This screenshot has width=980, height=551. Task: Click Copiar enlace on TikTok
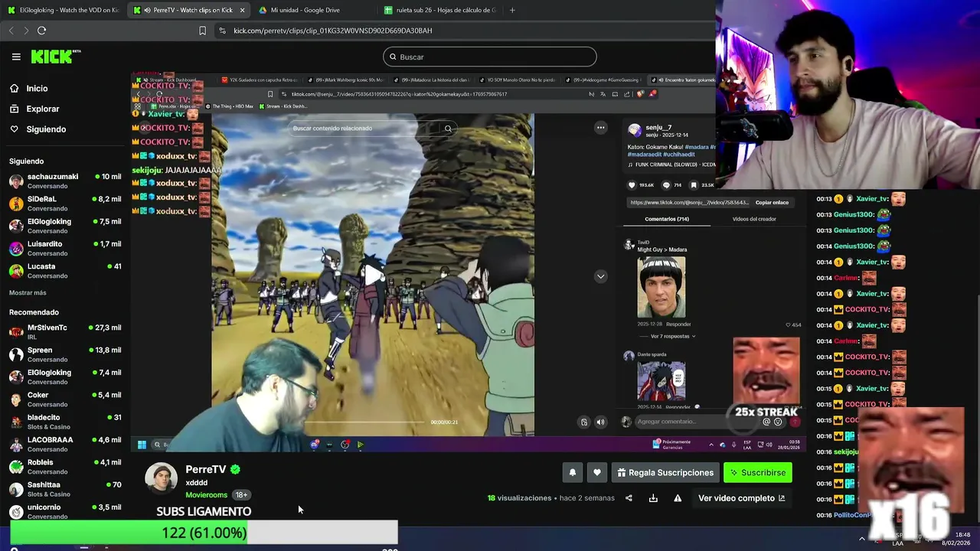pos(772,203)
